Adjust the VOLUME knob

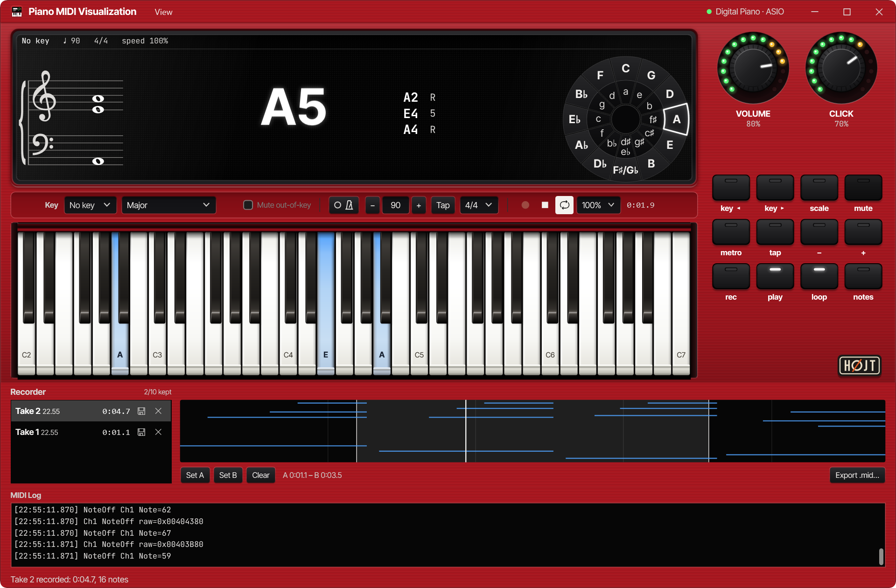(x=753, y=68)
